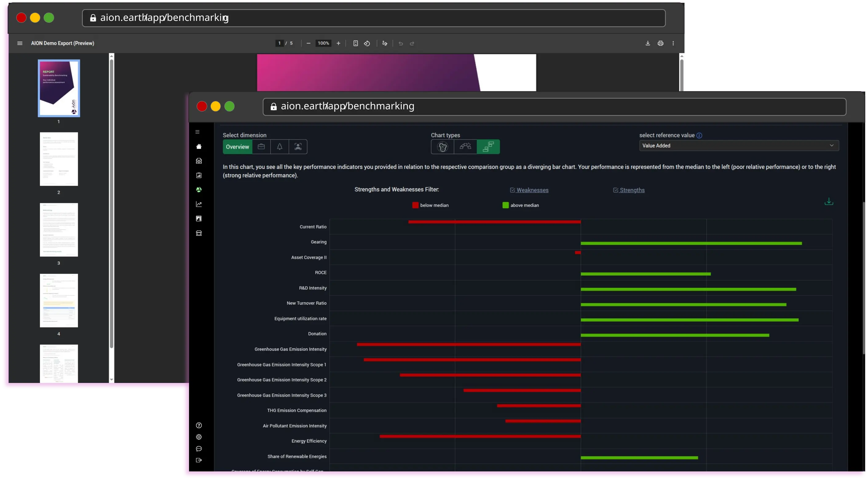
Task: Open the PDF viewer three-dot menu
Action: click(x=673, y=43)
